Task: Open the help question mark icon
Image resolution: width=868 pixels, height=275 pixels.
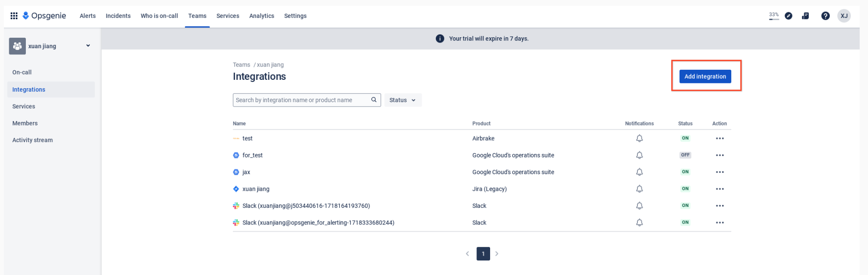Action: pyautogui.click(x=825, y=16)
